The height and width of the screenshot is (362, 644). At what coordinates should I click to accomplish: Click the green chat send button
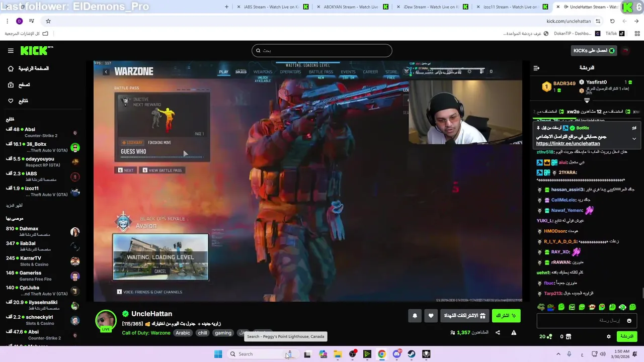(626, 336)
